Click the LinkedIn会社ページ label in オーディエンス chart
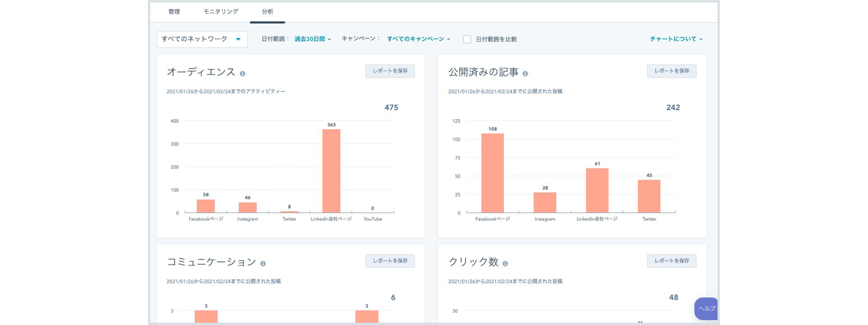 click(x=331, y=219)
